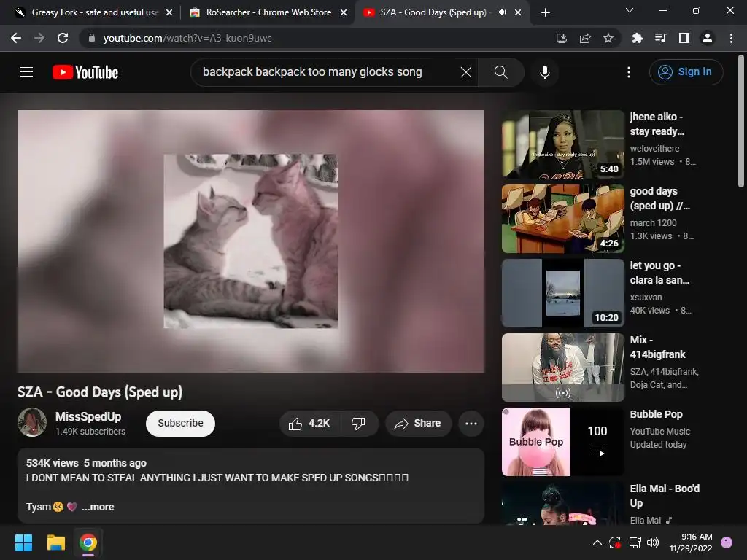Open the MissSpedUp channel name link
Screen dimensions: 747x560
pyautogui.click(x=88, y=416)
